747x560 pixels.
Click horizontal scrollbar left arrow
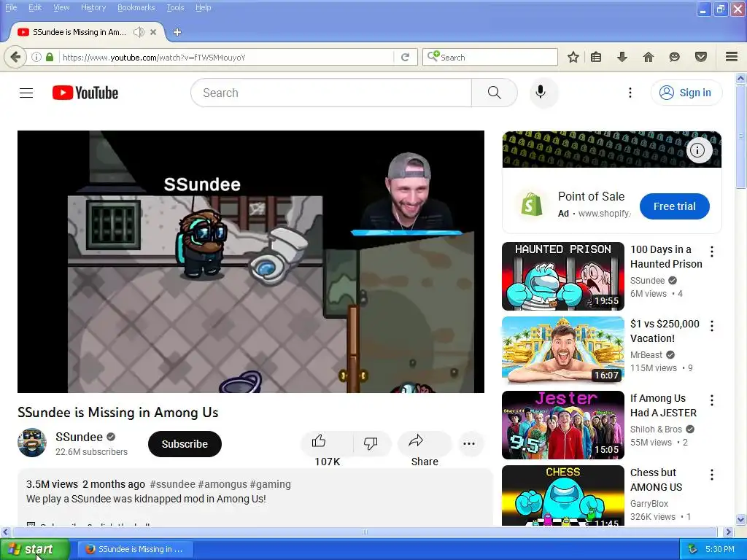pos(5,532)
